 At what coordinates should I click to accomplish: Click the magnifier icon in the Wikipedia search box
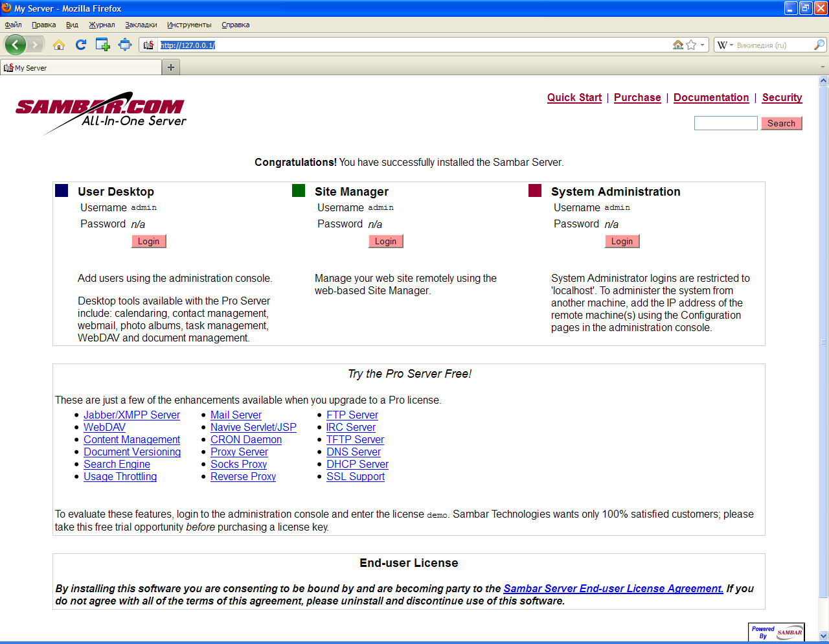click(x=819, y=45)
